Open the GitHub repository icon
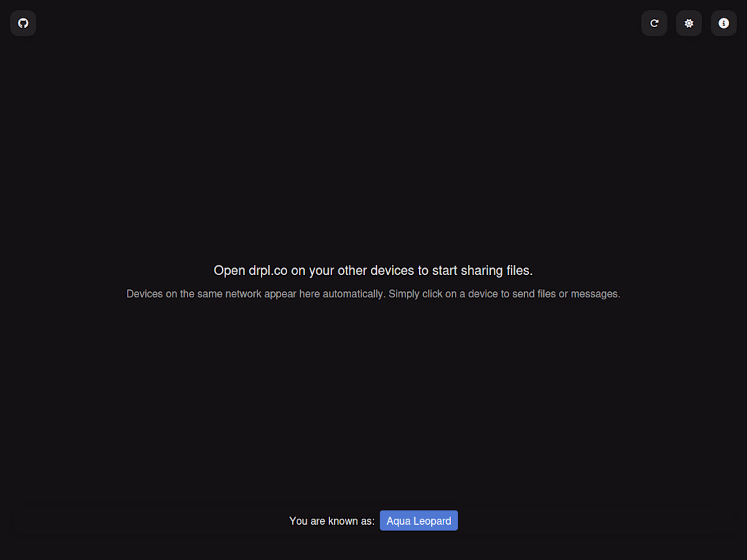 (23, 23)
